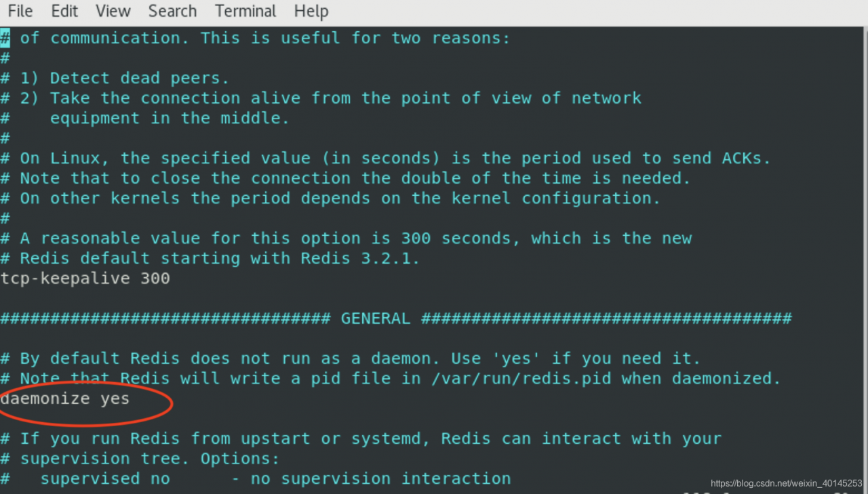Click the 'tcp-keepalive 300' setting line
Image resolution: width=868 pixels, height=494 pixels.
(85, 279)
